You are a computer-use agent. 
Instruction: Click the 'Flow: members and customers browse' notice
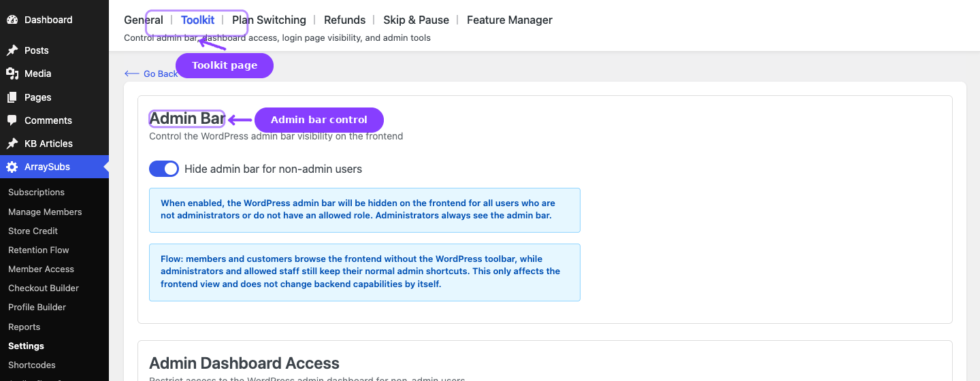[365, 272]
